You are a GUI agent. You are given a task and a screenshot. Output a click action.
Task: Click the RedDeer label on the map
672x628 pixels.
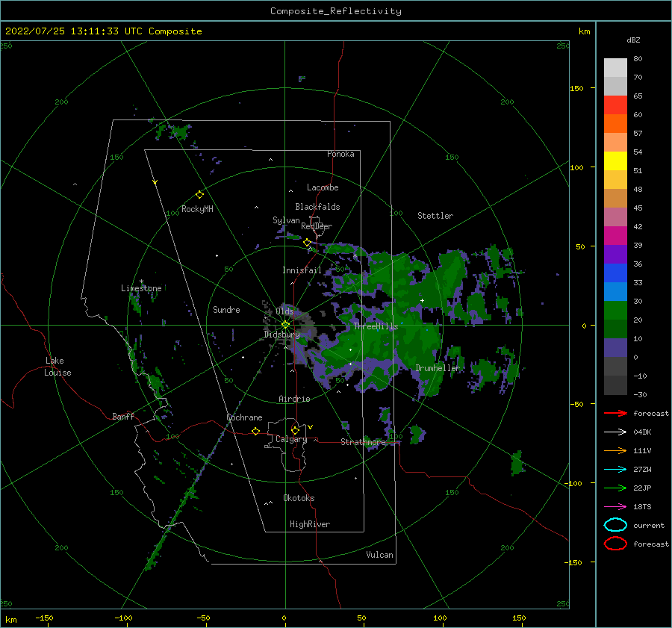pos(317,226)
